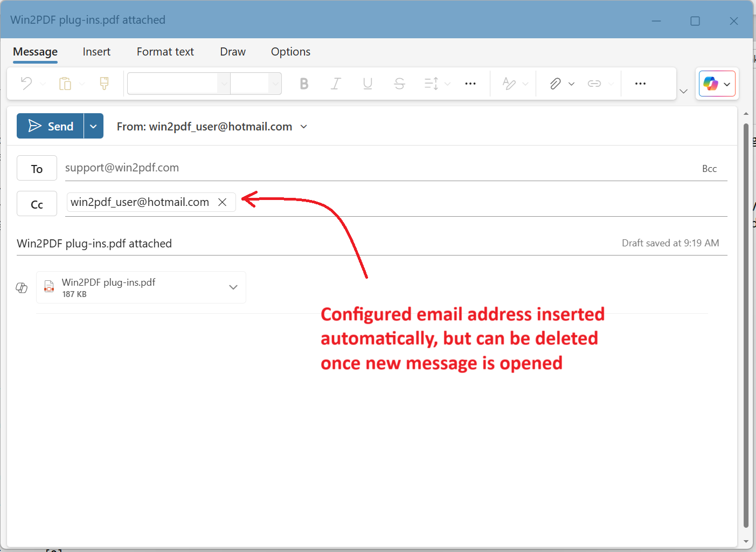Screen dimensions: 756x552
Task: Click the insert link icon
Action: pos(594,84)
